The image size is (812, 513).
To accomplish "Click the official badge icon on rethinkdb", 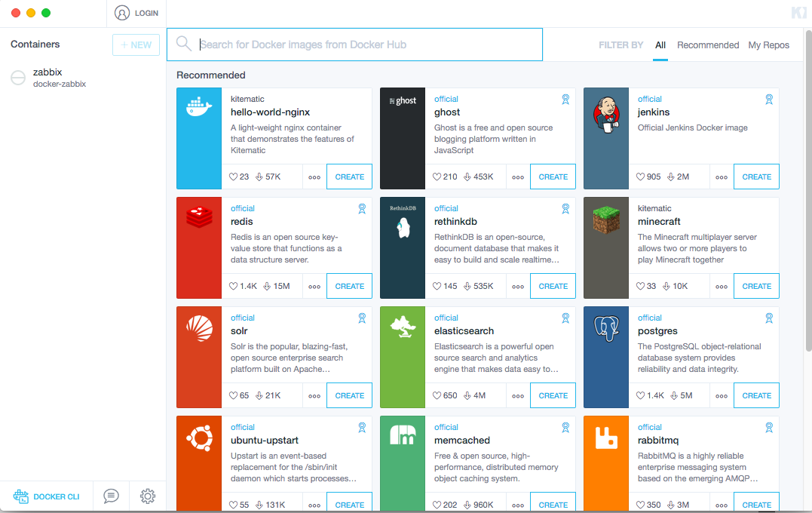I will click(x=565, y=208).
